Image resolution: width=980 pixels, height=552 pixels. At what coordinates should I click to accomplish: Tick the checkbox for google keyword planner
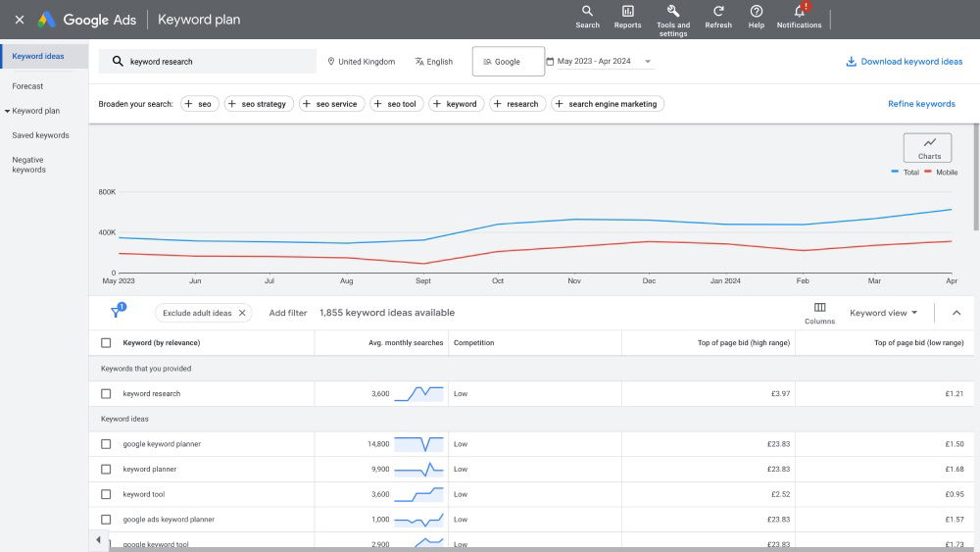pyautogui.click(x=106, y=444)
